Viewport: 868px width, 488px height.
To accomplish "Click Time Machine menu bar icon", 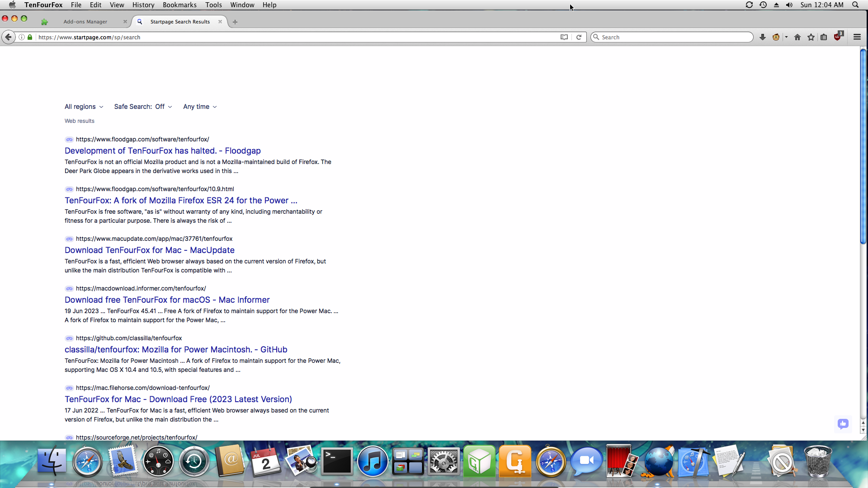I will tap(763, 5).
